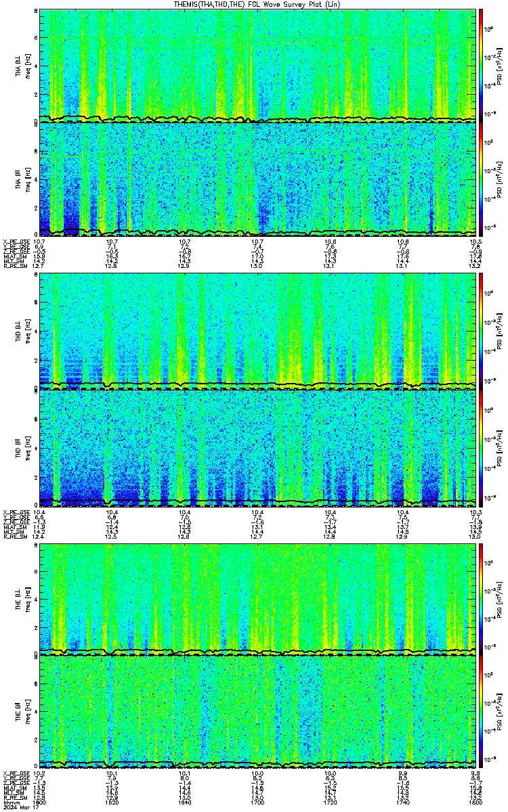Click the R_RE_SM row label under the THD panels
The height and width of the screenshot is (812, 508).
(x=15, y=536)
